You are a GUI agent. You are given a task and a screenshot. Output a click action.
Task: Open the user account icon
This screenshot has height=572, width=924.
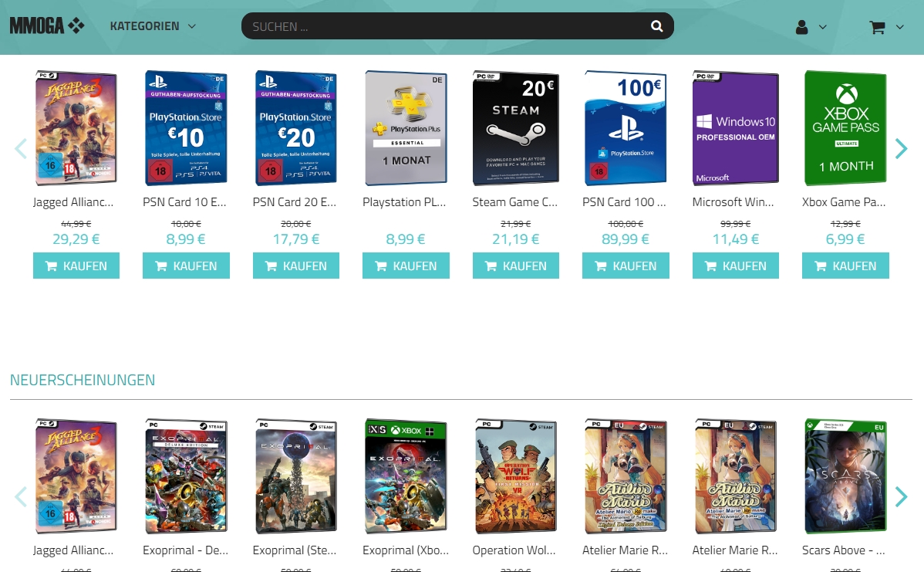pos(801,27)
